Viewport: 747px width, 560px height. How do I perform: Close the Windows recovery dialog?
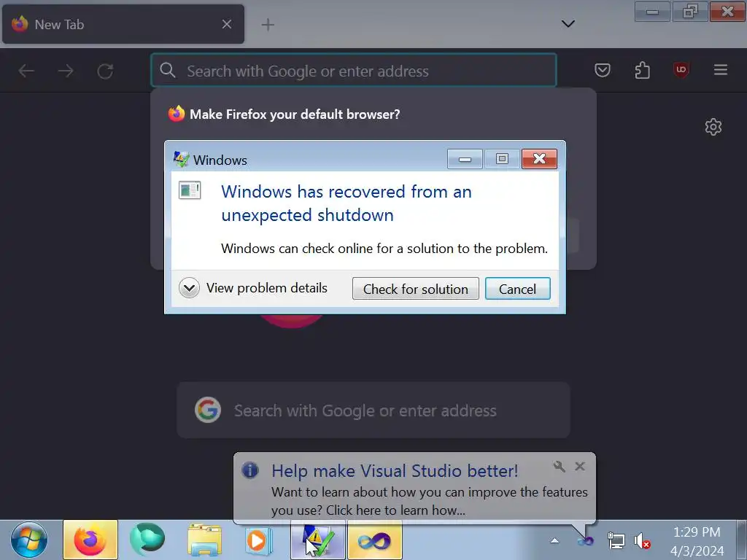click(539, 158)
